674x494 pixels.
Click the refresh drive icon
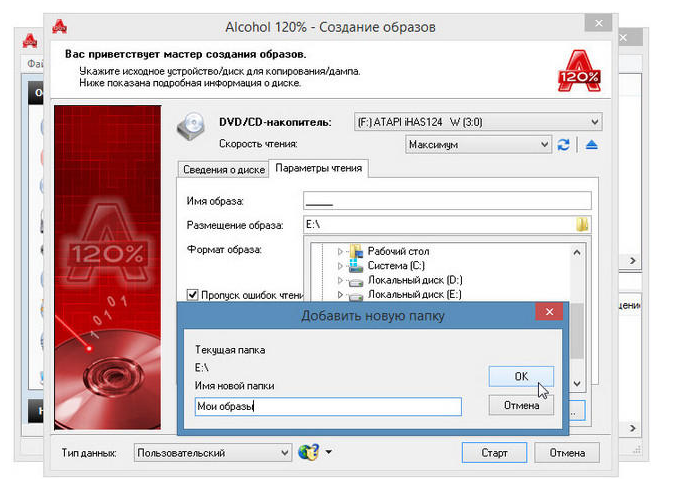click(563, 144)
